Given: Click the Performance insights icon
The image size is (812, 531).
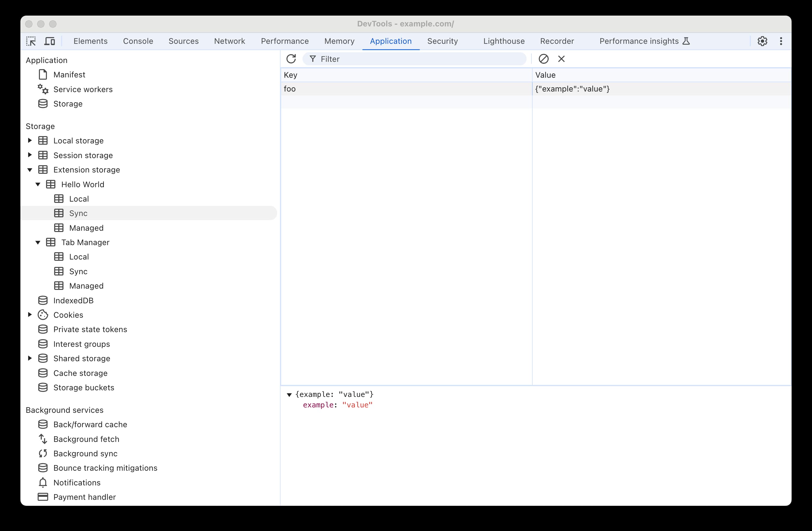Looking at the screenshot, I should tap(687, 41).
